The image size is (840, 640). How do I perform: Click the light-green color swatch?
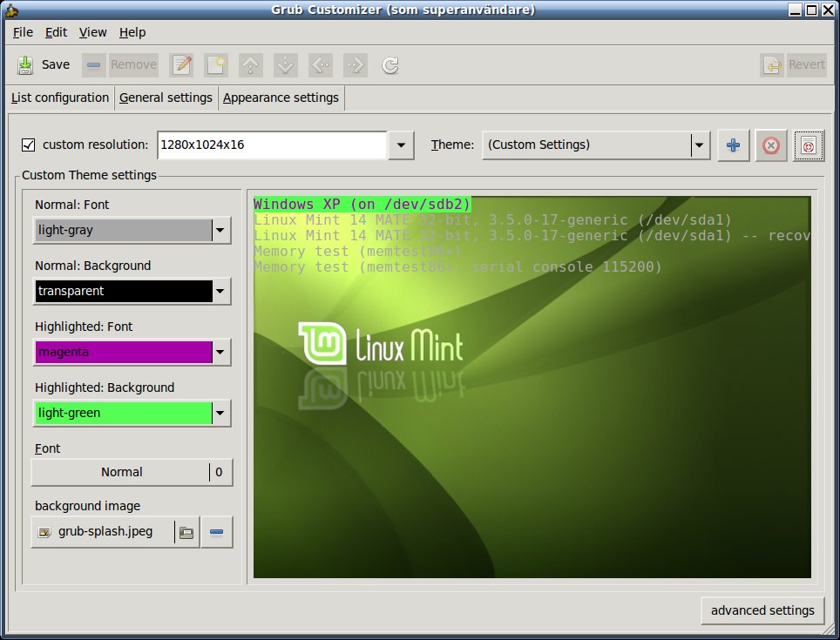[123, 413]
